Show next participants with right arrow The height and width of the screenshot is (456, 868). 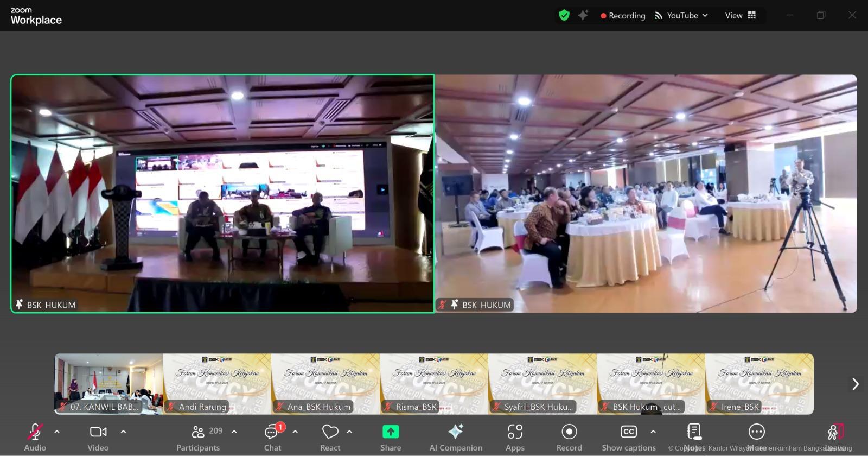tap(855, 384)
